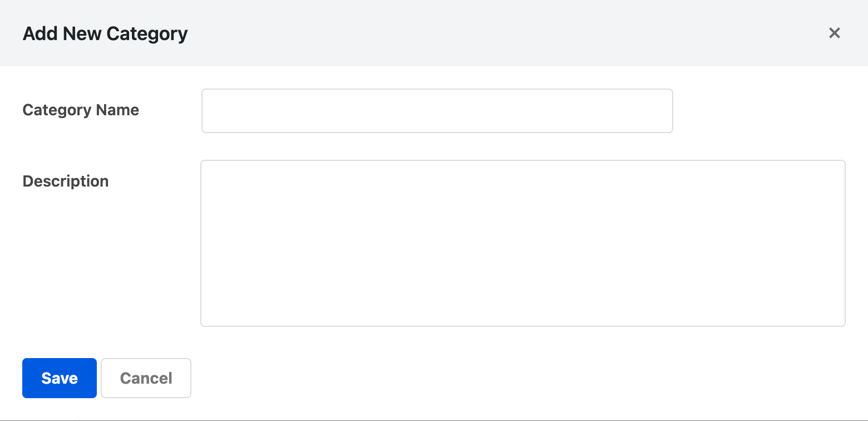Viewport: 868px width, 421px height.
Task: Click the Description label
Action: (x=65, y=180)
